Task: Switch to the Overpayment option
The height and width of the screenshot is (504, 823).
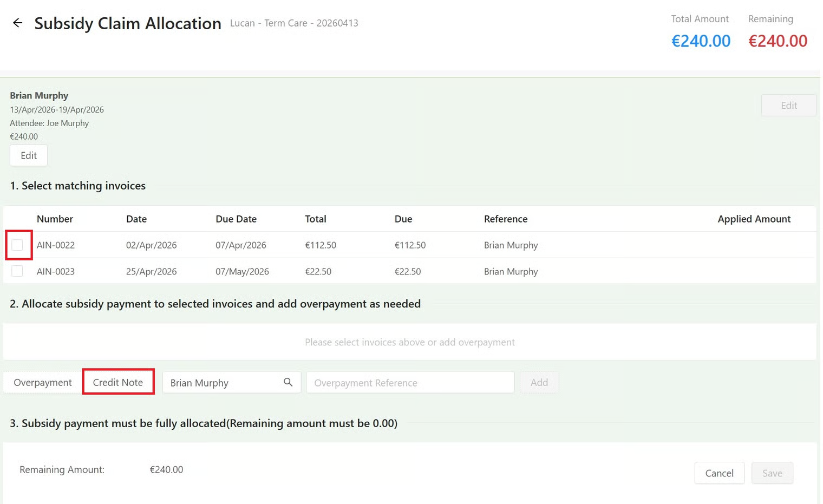Action: [x=43, y=382]
